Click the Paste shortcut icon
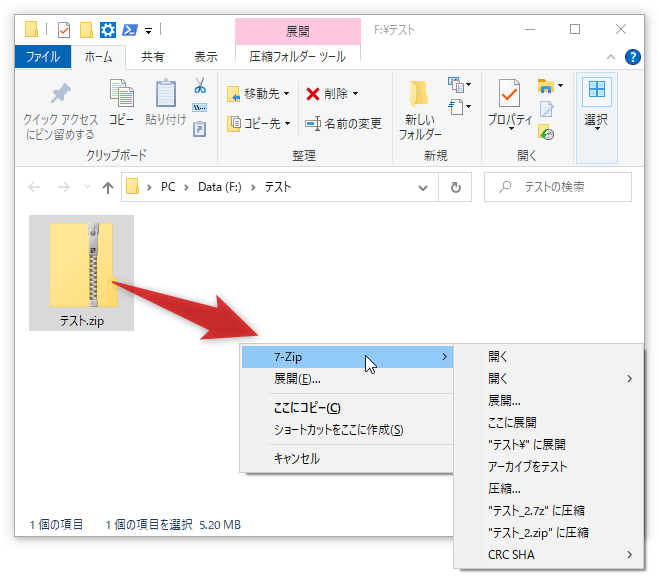Screen dimensions: 658x582 tap(200, 129)
